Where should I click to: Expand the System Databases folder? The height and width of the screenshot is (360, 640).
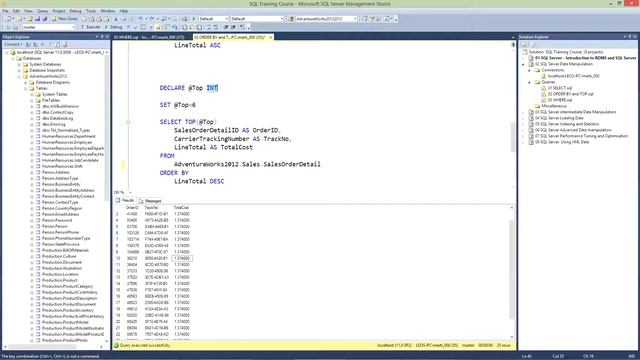coord(19,64)
